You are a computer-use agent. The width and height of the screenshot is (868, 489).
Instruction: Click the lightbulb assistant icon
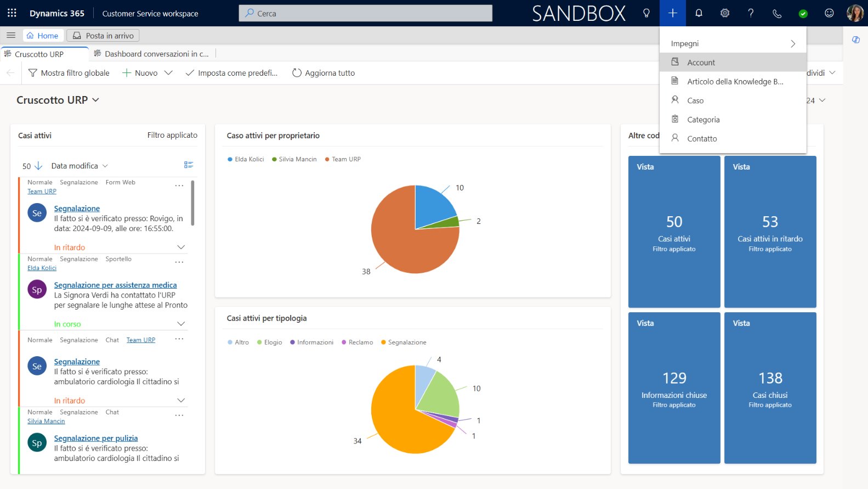[646, 13]
